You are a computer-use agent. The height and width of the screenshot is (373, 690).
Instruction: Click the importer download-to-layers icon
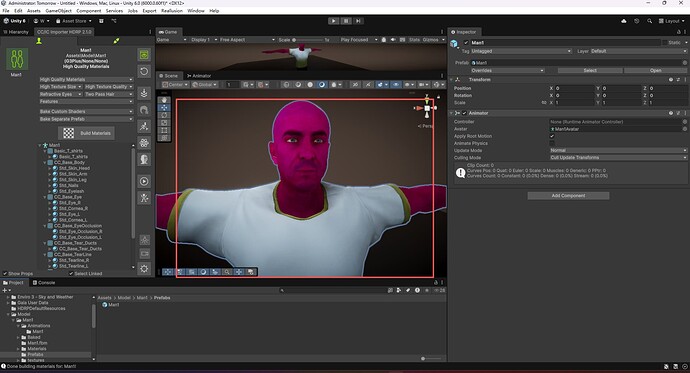[144, 93]
